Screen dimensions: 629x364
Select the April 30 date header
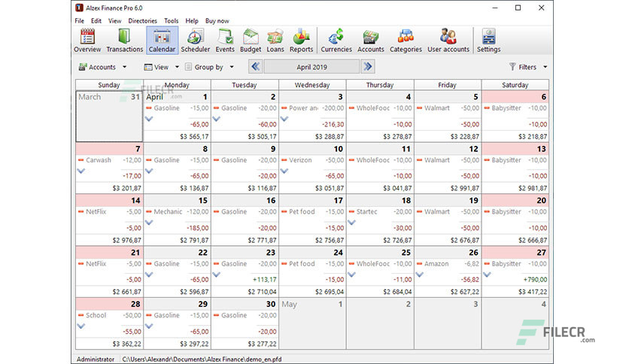point(245,304)
